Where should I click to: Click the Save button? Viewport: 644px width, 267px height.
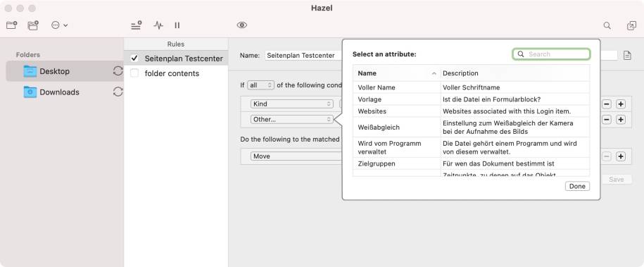(x=616, y=180)
